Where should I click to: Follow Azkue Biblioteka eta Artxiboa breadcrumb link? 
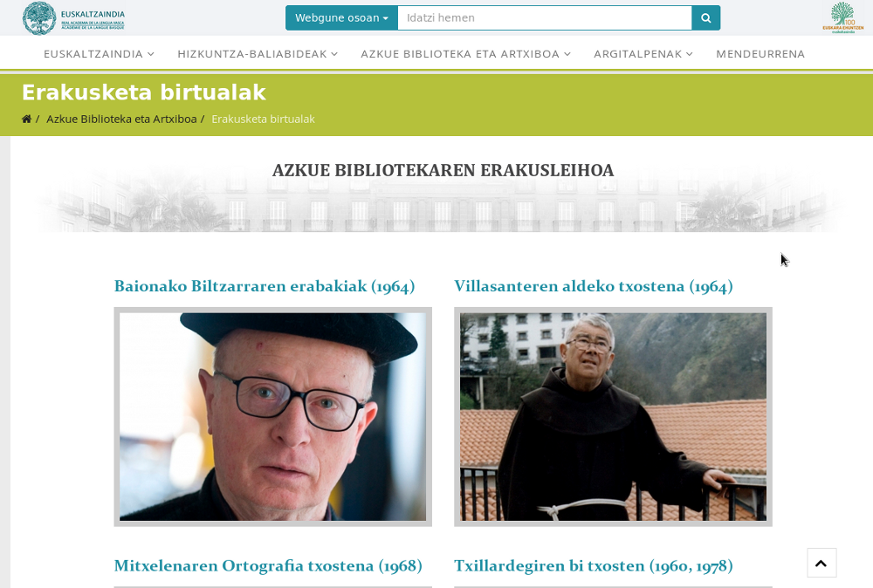pos(121,119)
